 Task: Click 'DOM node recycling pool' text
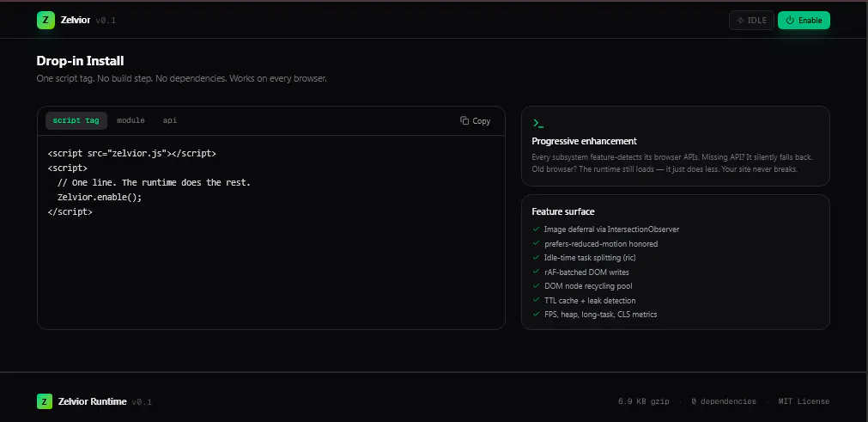tap(588, 286)
